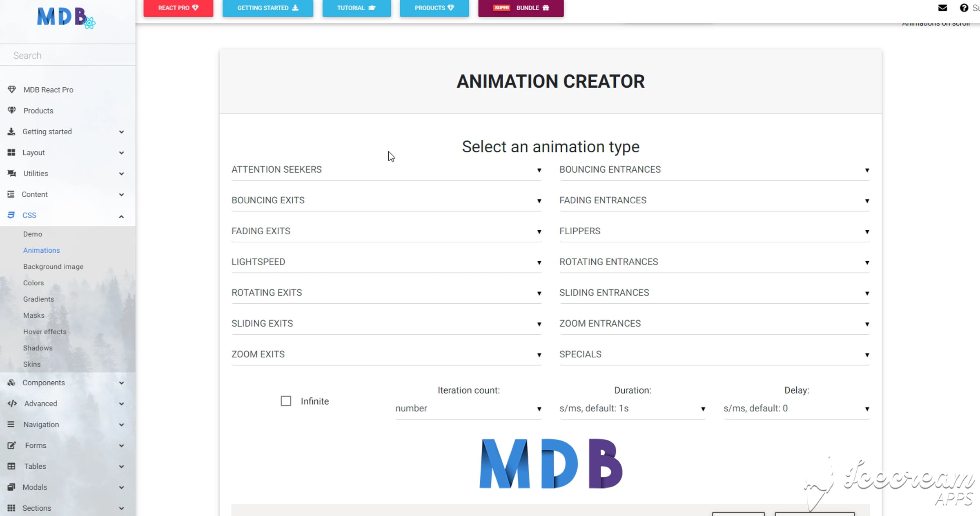The width and height of the screenshot is (980, 516).
Task: Select Hover effects in the CSS submenu
Action: click(x=45, y=331)
